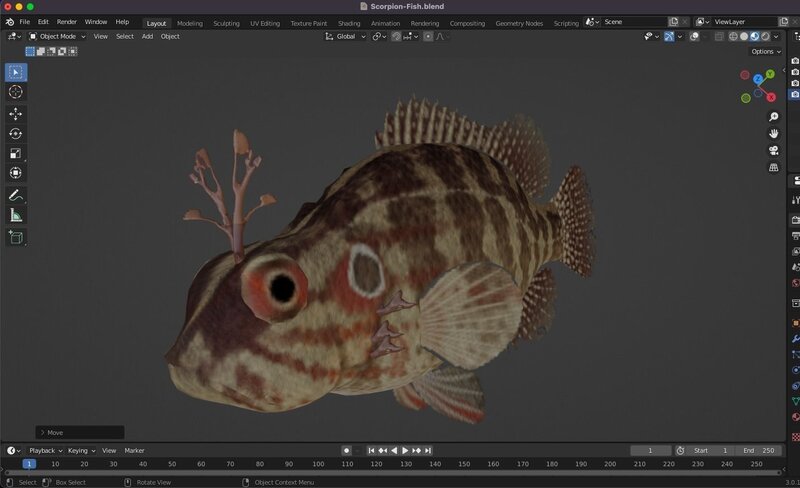Switch to perspective/orthographic grid view icon
The width and height of the screenshot is (800, 488).
tap(774, 167)
